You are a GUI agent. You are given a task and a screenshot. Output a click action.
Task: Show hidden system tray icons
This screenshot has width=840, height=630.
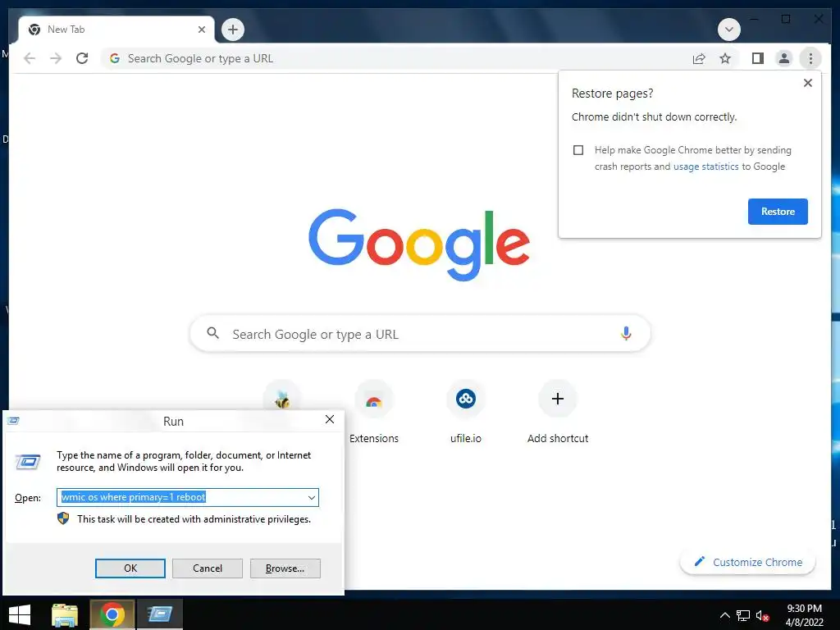point(724,615)
